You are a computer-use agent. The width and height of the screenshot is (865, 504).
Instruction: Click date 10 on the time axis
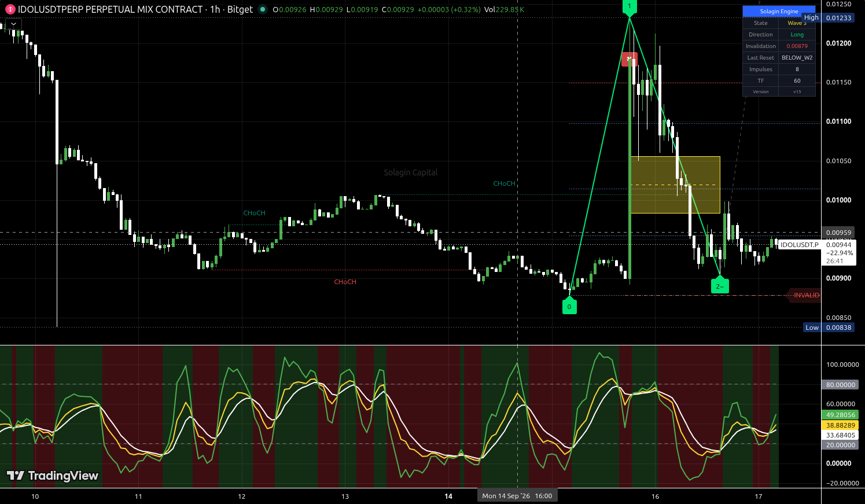(35, 496)
